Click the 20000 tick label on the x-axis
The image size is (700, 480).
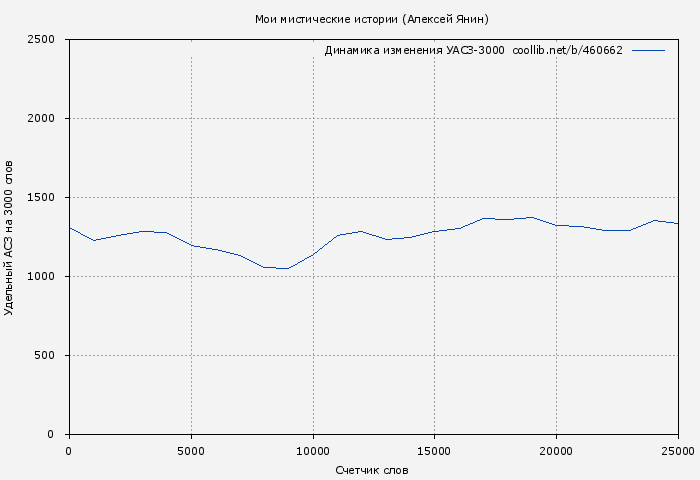(556, 451)
